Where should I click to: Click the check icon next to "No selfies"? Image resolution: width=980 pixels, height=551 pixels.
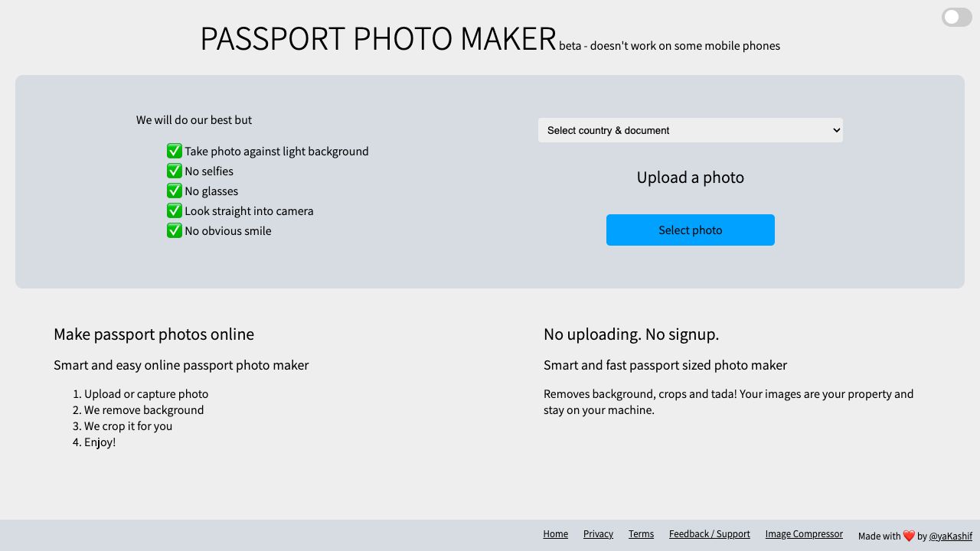tap(175, 171)
